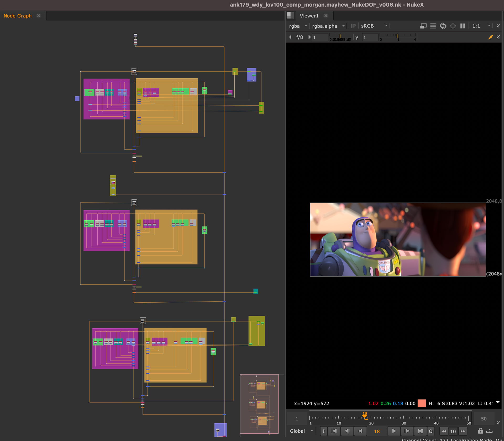Expand the second viewer toolbar chevron
The image size is (504, 441).
point(498,37)
